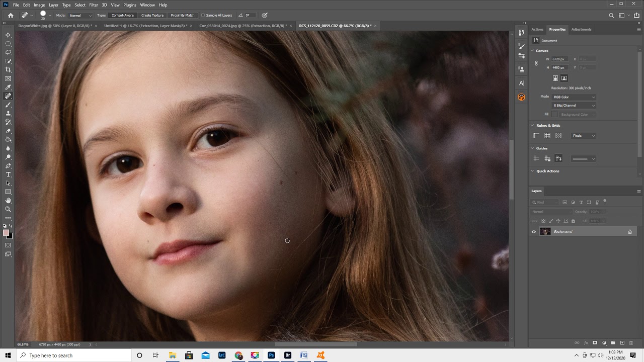644x362 pixels.
Task: Click the pressure-for-size icon in options bar
Action: [x=265, y=15]
